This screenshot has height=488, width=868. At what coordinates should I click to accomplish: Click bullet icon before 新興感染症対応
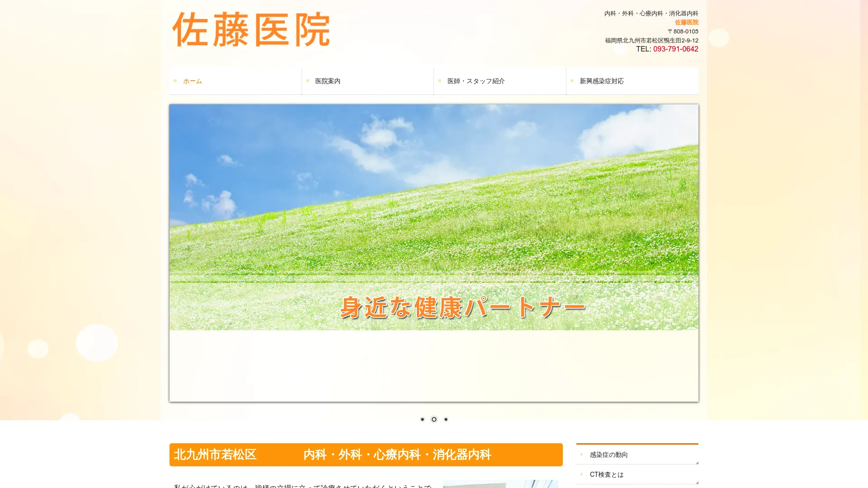(x=572, y=81)
